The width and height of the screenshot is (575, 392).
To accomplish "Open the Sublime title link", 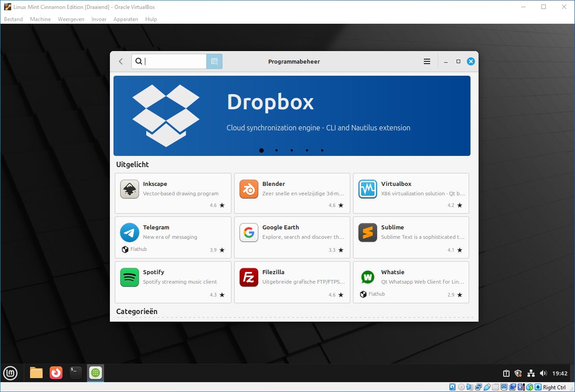I will point(392,228).
